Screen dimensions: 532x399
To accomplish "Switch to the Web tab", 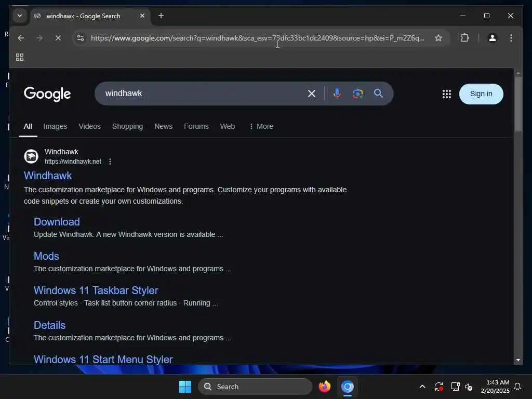I will [228, 127].
